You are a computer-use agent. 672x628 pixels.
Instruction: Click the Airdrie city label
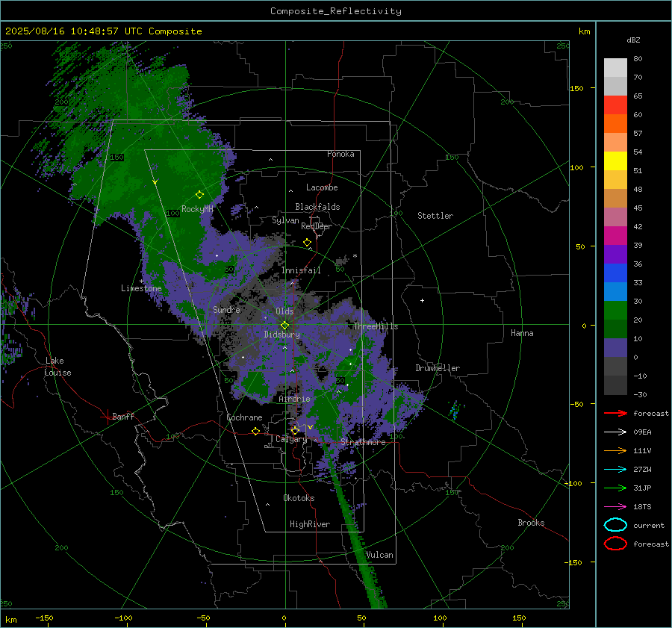click(x=294, y=399)
